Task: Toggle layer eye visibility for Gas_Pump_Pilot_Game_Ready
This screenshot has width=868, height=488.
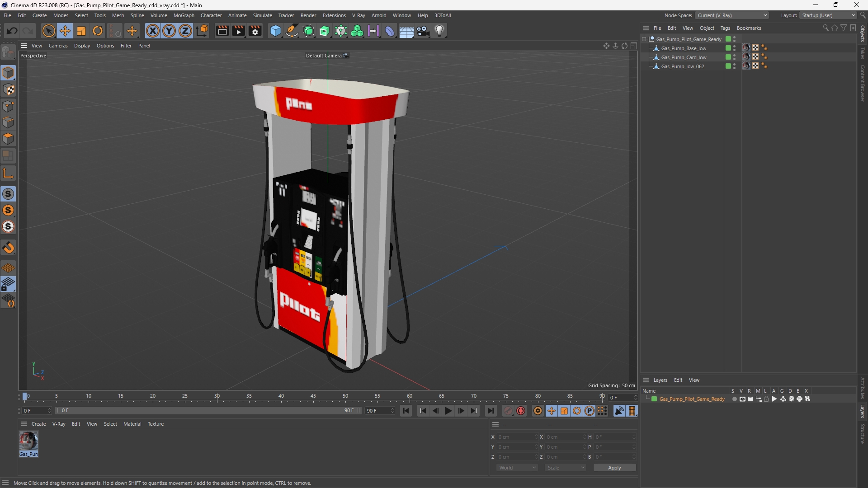Action: pyautogui.click(x=742, y=399)
